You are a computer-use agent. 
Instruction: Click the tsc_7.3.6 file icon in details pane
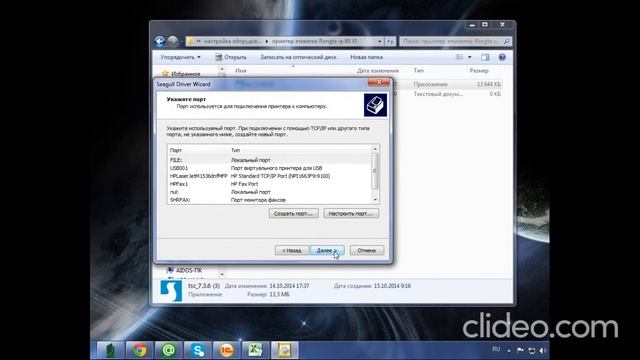pyautogui.click(x=171, y=291)
